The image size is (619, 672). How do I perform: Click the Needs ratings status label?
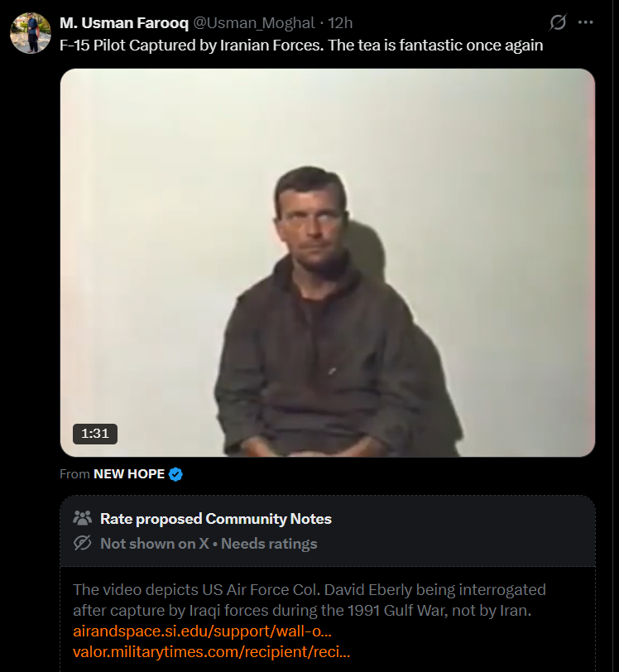pos(269,544)
